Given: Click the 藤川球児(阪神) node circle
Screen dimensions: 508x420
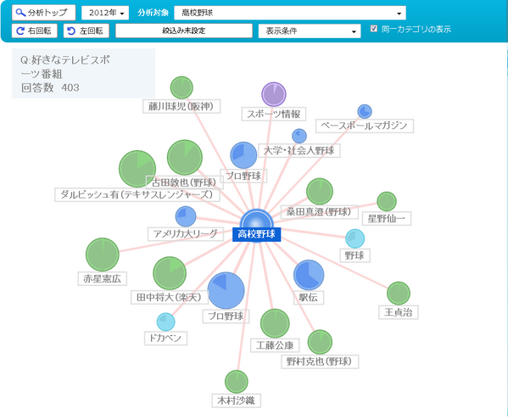Looking at the screenshot, I should (181, 87).
